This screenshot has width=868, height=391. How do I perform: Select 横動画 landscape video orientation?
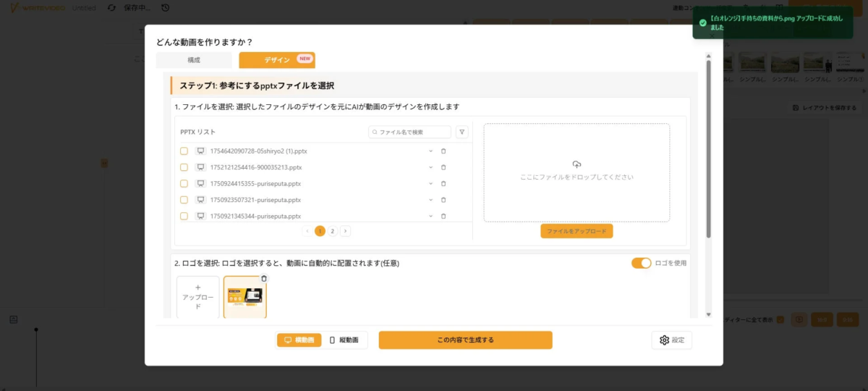click(299, 340)
